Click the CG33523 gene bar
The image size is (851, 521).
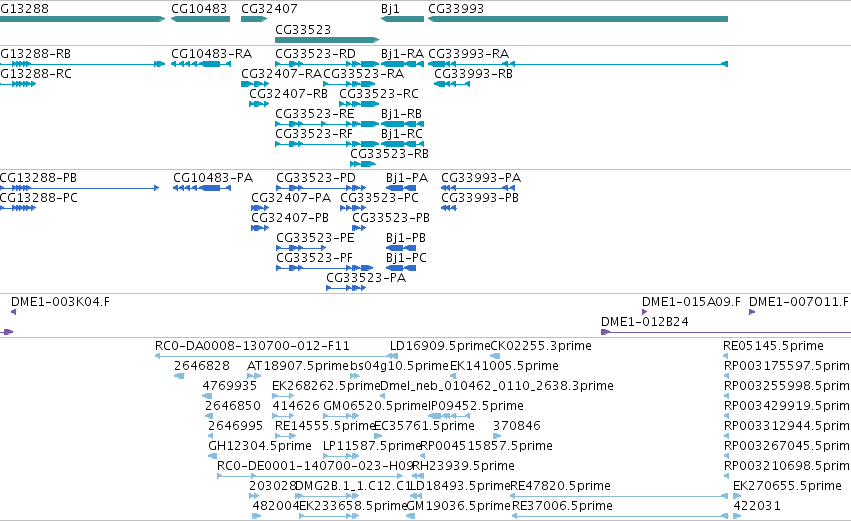[327, 40]
